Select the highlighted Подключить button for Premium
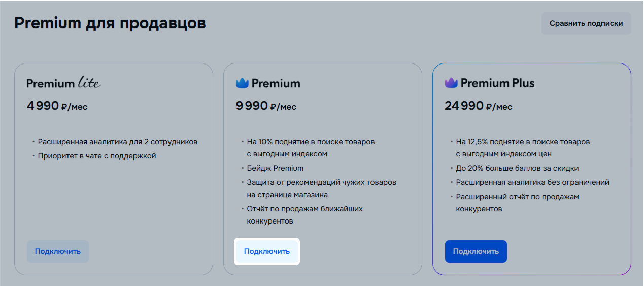 (267, 251)
